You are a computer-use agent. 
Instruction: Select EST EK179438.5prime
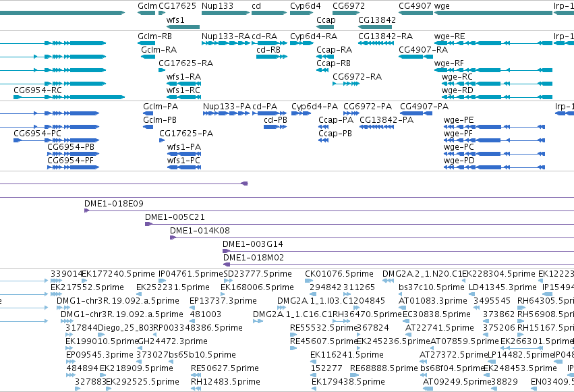348,382
